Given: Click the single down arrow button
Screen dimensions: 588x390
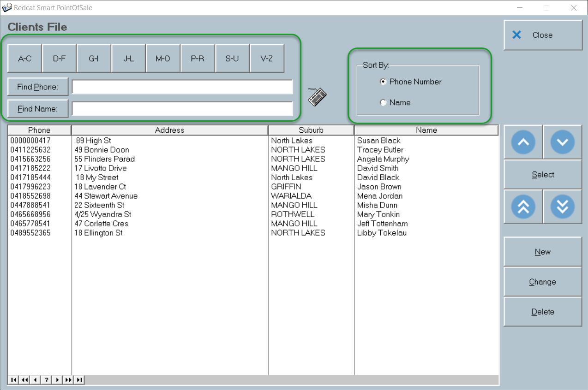Looking at the screenshot, I should click(x=562, y=142).
